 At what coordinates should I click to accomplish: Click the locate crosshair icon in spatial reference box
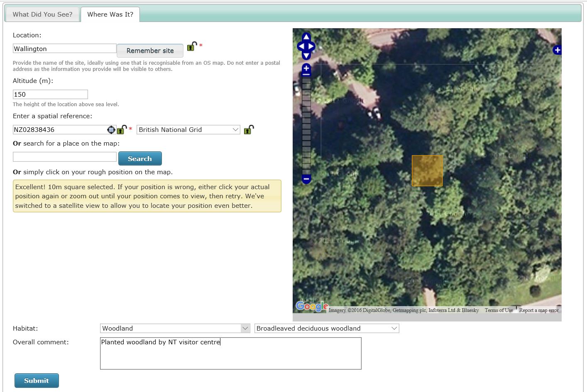111,130
